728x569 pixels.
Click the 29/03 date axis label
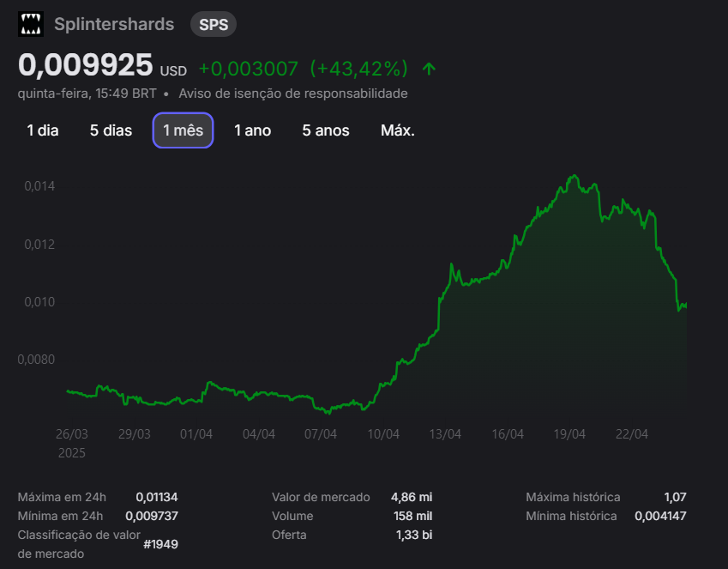[x=135, y=434]
